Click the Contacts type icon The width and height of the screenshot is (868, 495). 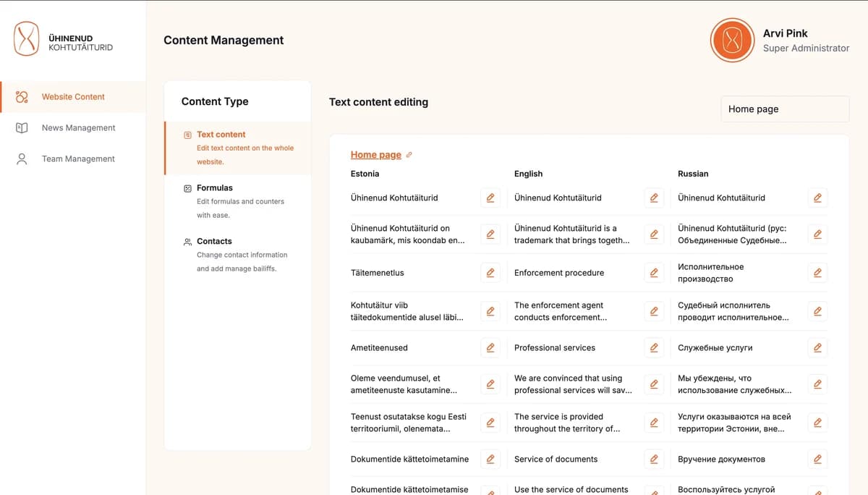187,242
